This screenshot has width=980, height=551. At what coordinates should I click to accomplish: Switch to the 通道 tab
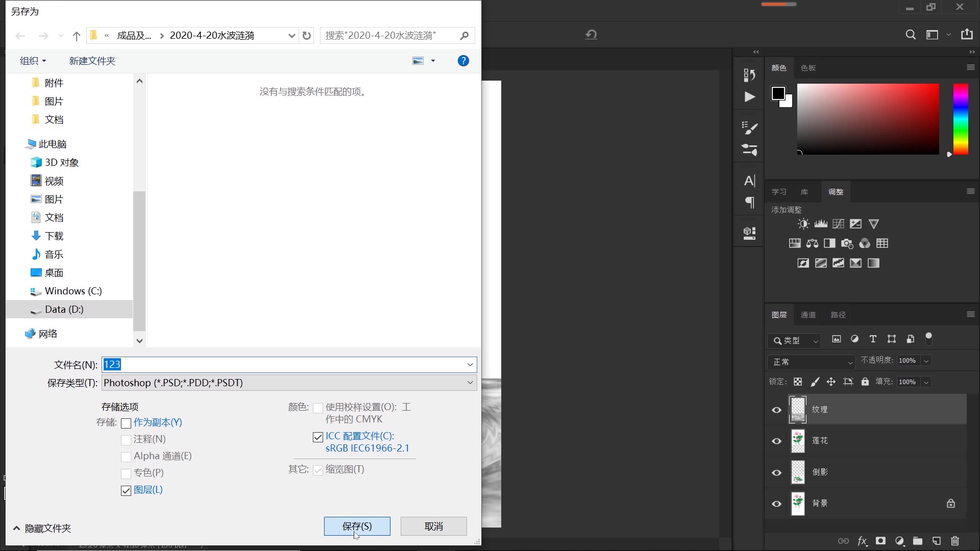808,315
